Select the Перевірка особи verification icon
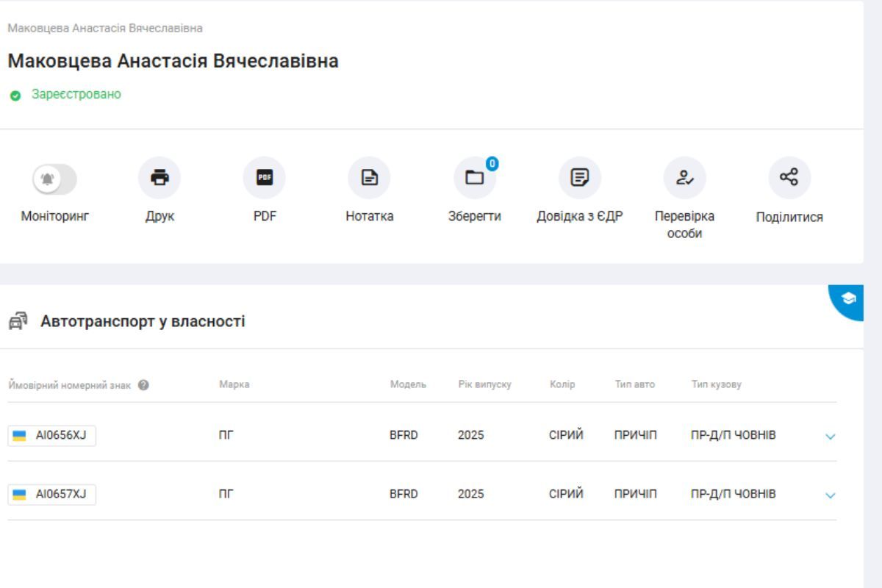This screenshot has height=588, width=882. pyautogui.click(x=685, y=177)
